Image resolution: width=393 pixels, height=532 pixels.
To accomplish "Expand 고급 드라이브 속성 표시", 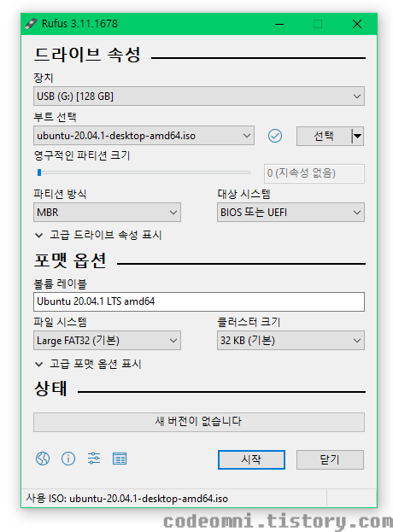I will tap(98, 235).
